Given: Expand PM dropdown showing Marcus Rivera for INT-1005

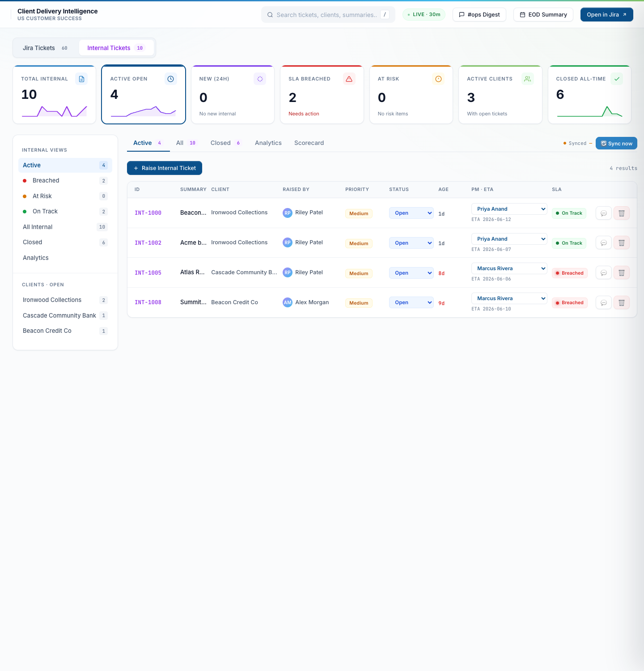Looking at the screenshot, I should (509, 268).
